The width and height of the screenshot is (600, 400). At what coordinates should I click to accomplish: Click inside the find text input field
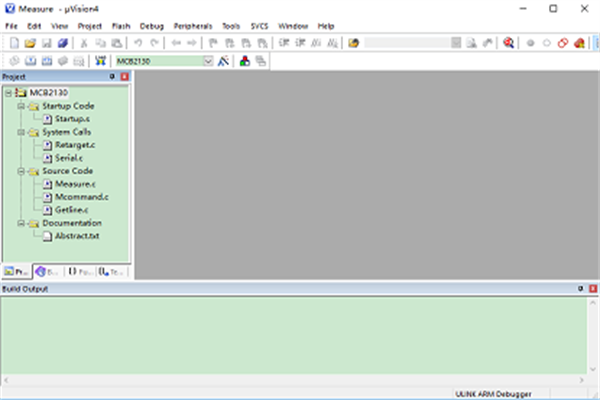[407, 43]
